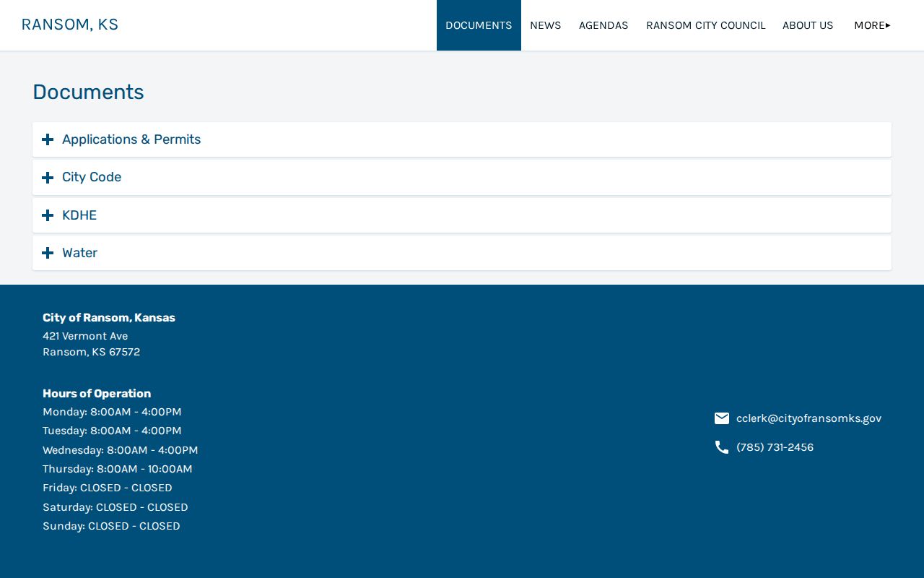Call the (785) 731-2456 number link
This screenshot has width=924, height=578.
(775, 447)
